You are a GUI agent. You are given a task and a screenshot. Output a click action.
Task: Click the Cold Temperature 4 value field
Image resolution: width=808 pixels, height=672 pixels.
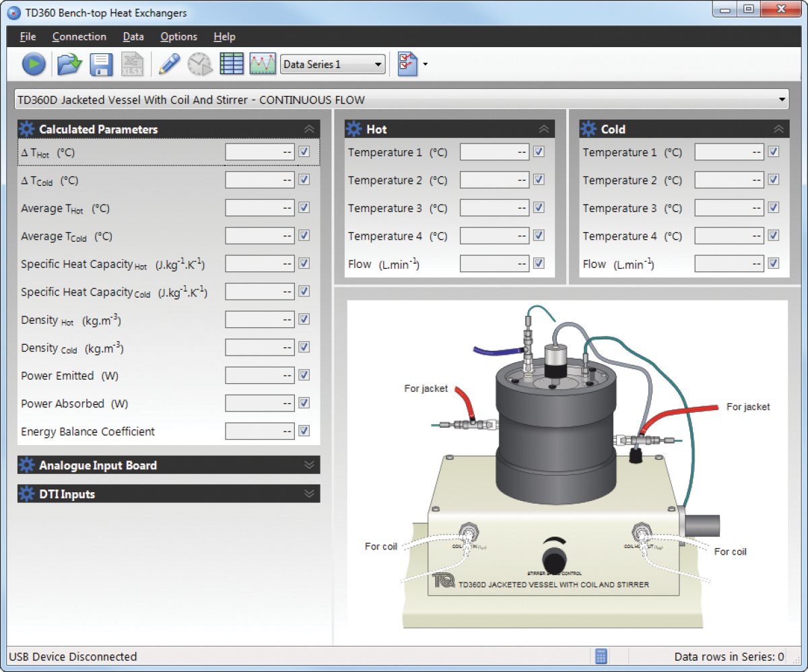pyautogui.click(x=729, y=236)
